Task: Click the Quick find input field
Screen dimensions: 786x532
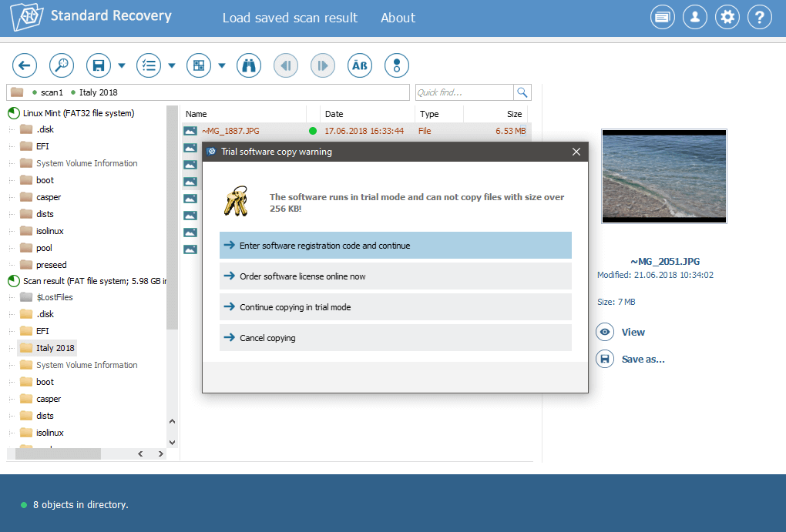Action: [x=464, y=92]
